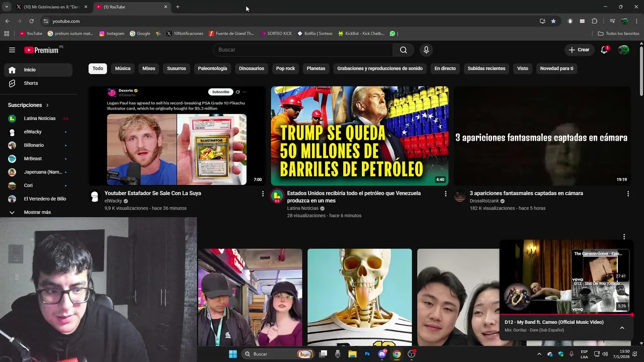This screenshot has width=644, height=362.
Task: Expand subscriptions with Mostrar más
Action: pos(37,212)
